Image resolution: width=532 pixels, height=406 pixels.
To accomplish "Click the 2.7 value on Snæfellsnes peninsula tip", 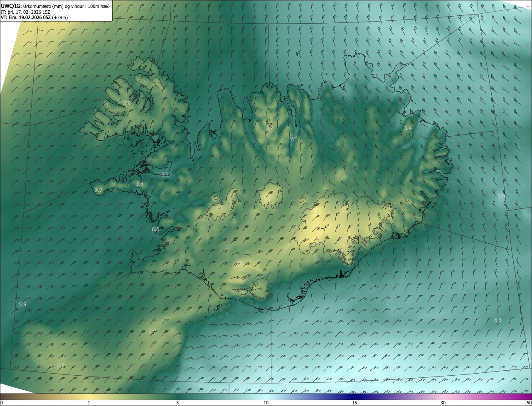I will [99, 190].
